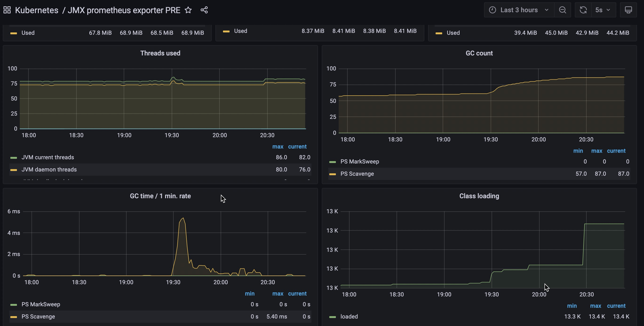This screenshot has width=644, height=326.
Task: Sort GC count legend by min
Action: (578, 151)
